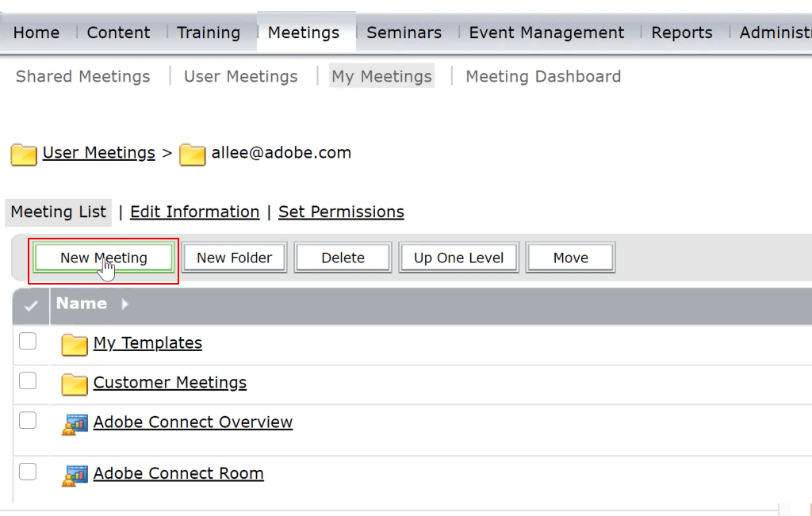812x516 pixels.
Task: Select the Adobe Connect Overview checkbox
Action: (x=28, y=420)
